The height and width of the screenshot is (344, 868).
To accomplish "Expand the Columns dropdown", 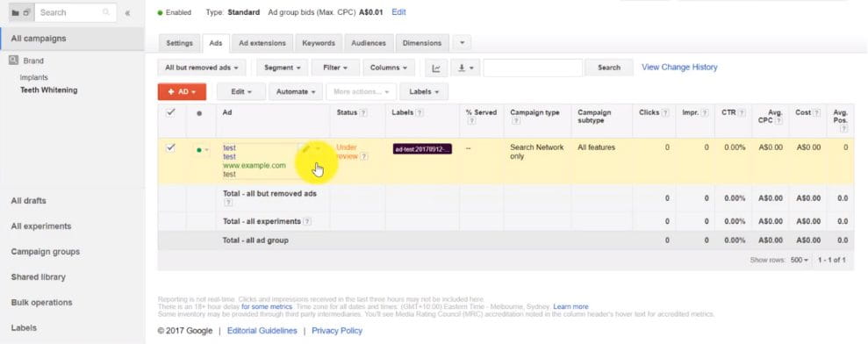I will point(389,68).
